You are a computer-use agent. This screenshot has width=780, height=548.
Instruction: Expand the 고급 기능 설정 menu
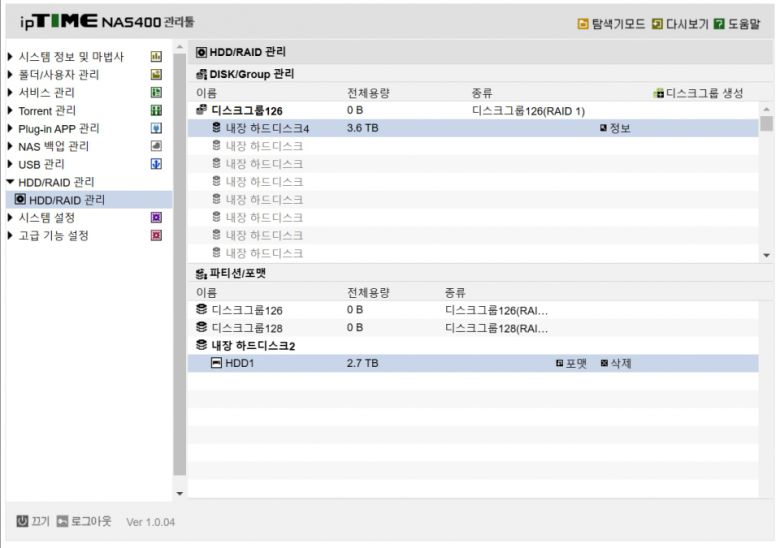(9, 236)
